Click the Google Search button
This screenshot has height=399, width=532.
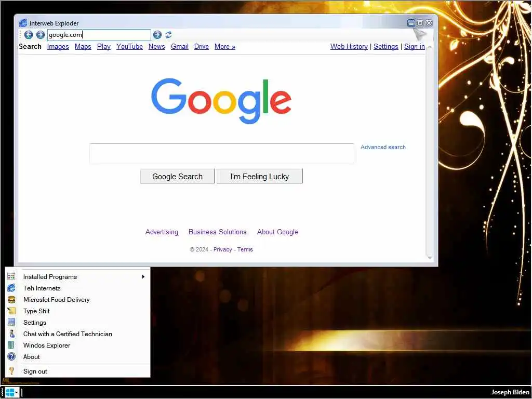pyautogui.click(x=178, y=176)
